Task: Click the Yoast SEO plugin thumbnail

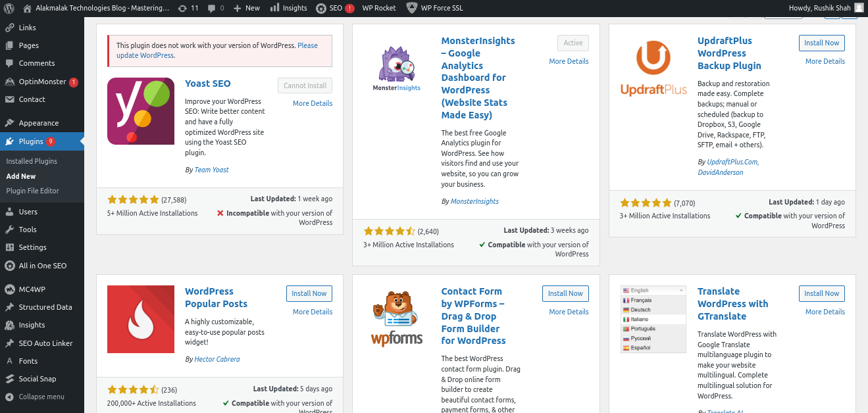Action: coord(141,111)
